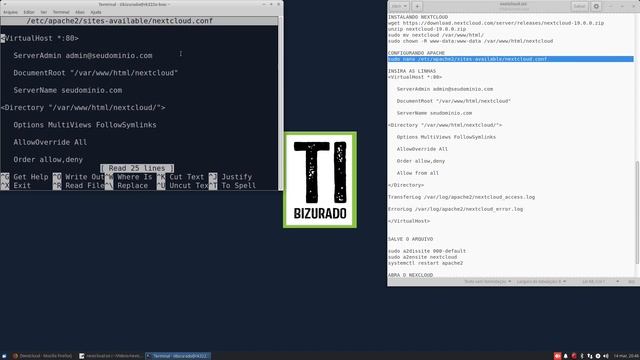
Task: Click the highlighted 'sudo nano' command line
Action: pos(510,59)
